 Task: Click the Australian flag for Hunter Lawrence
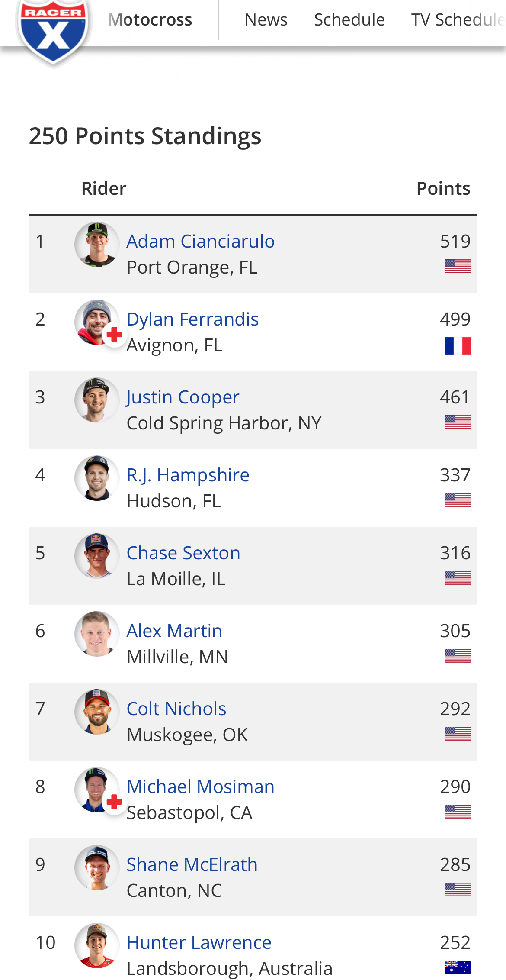coord(458,967)
